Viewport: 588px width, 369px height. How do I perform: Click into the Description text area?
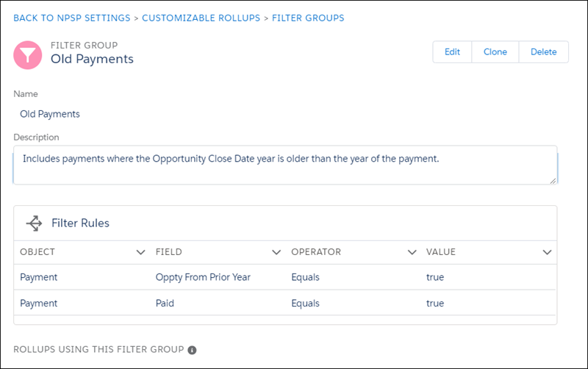pos(285,165)
